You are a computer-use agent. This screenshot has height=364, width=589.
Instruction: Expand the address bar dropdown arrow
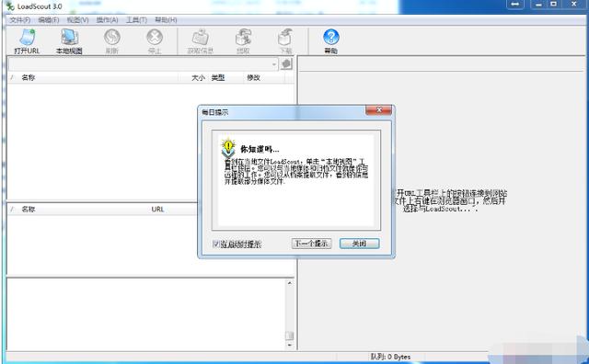274,64
